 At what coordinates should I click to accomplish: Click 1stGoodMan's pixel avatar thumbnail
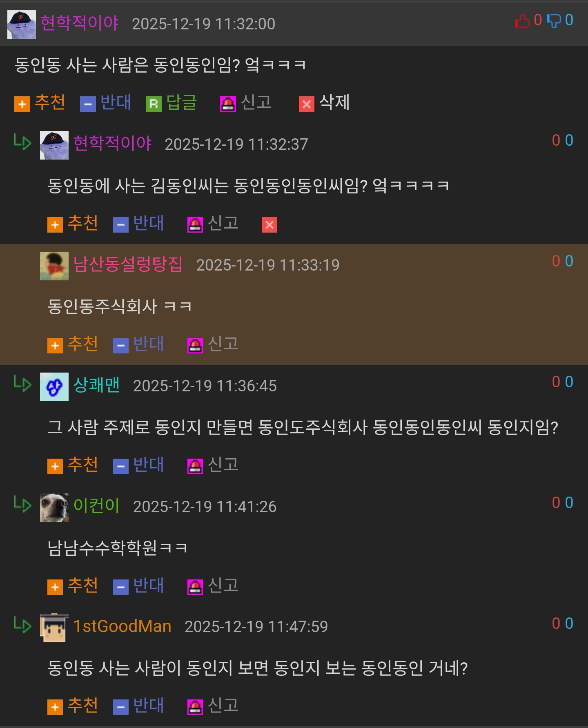(x=54, y=628)
